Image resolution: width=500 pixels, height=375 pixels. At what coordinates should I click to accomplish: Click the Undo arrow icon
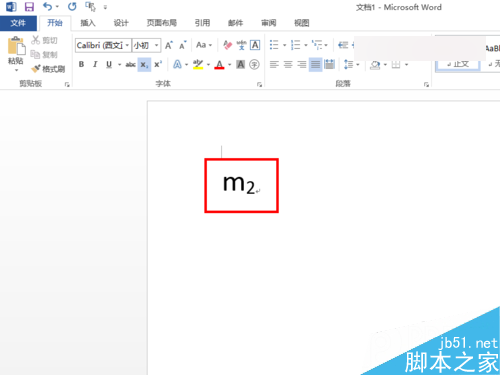(x=48, y=6)
